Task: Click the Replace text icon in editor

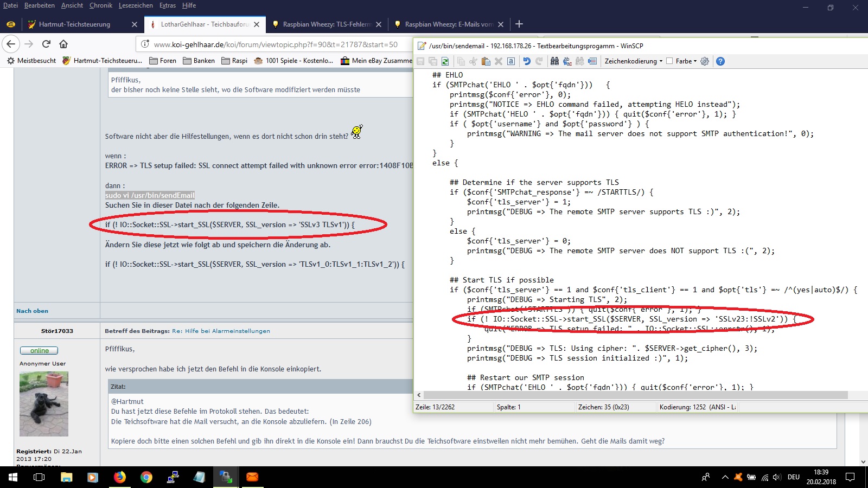Action: coord(567,61)
